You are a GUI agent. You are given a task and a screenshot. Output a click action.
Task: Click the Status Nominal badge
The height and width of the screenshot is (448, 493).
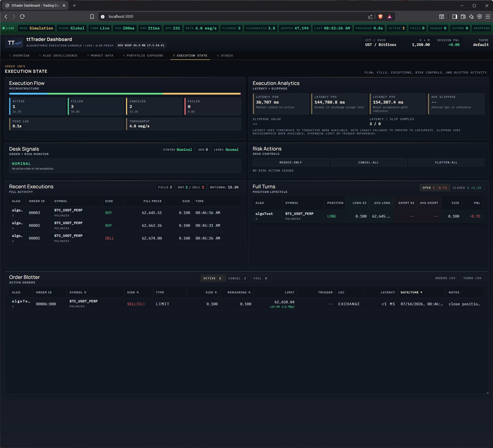pos(177,150)
